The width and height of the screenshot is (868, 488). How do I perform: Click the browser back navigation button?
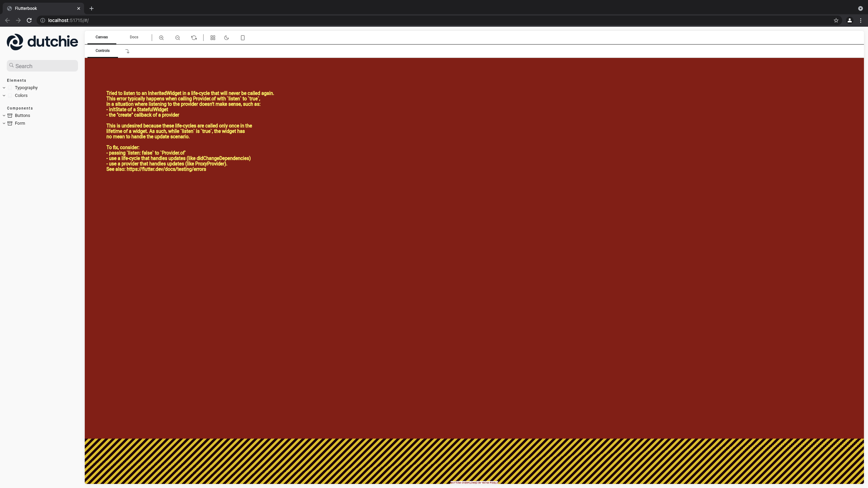[x=7, y=20]
